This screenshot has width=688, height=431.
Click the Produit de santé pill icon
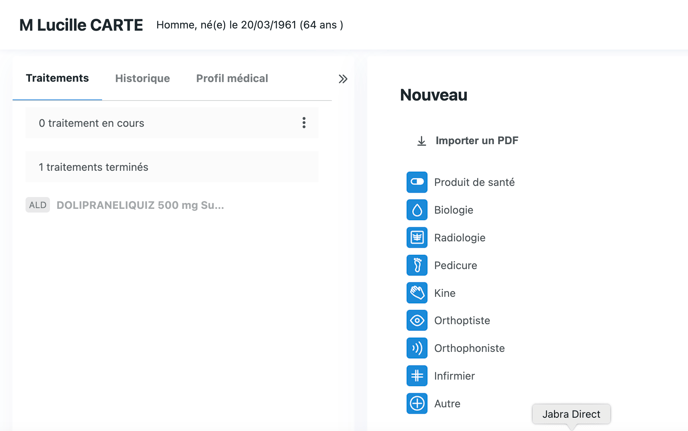tap(417, 182)
